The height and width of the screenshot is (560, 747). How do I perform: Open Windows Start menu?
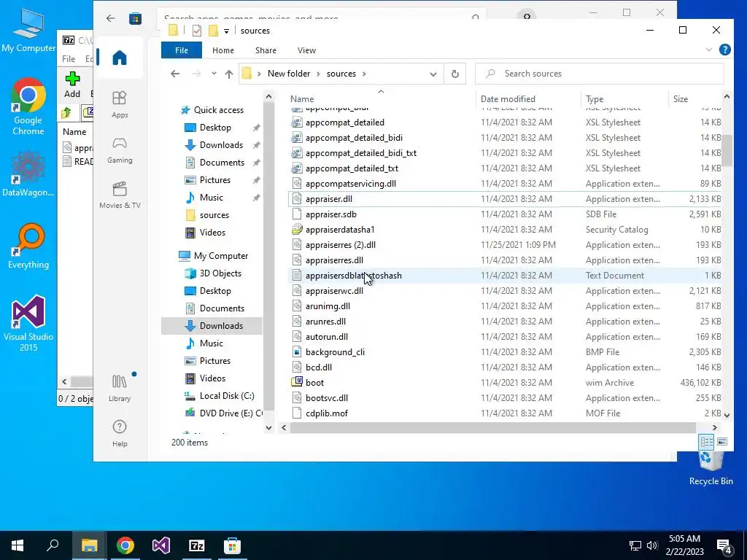(18, 545)
